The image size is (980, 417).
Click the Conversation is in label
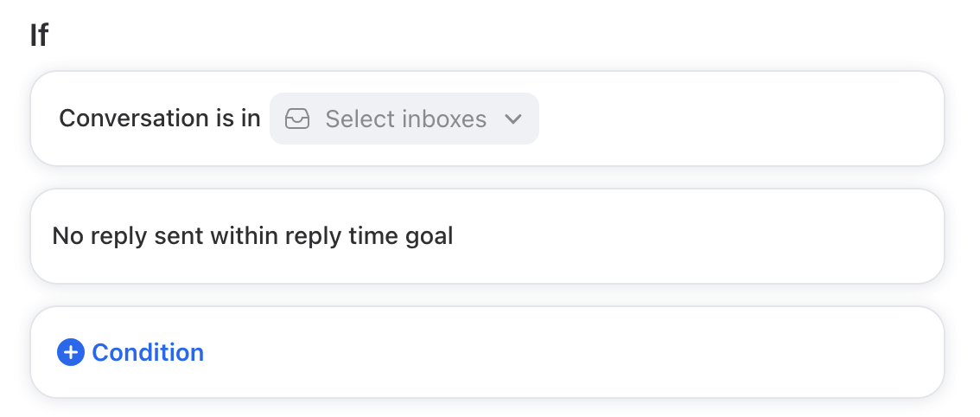click(x=159, y=119)
